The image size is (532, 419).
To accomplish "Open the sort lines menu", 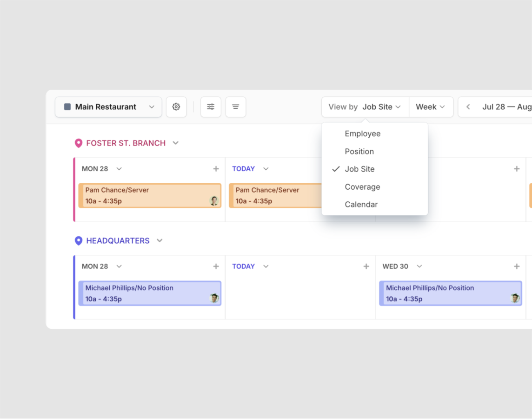I will [235, 107].
